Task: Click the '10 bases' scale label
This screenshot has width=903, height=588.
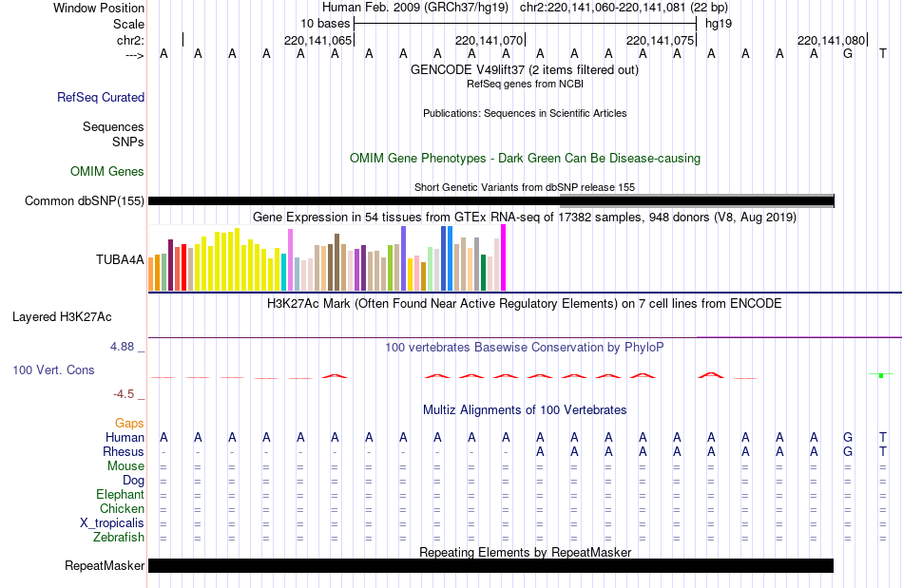Action: point(325,24)
